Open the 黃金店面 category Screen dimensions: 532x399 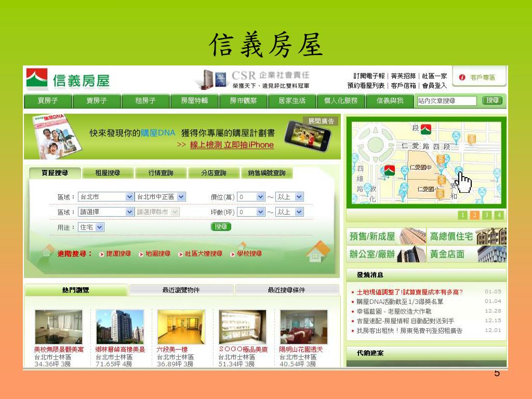click(467, 254)
